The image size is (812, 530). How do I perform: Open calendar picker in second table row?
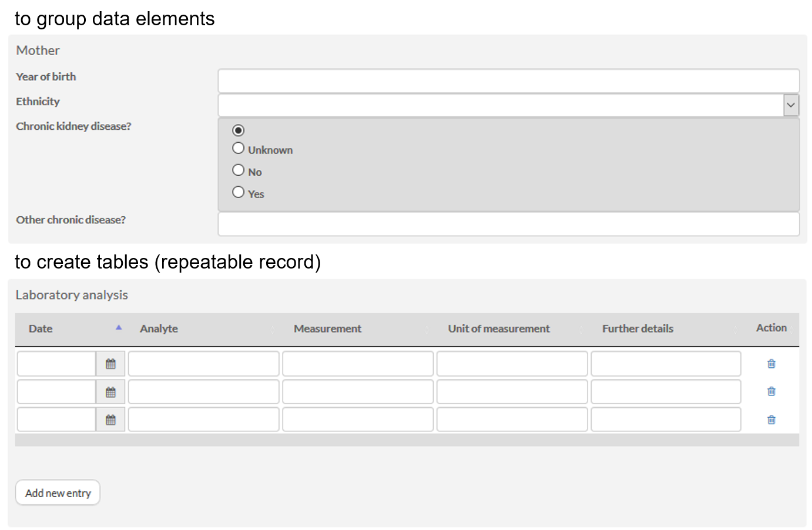point(110,392)
